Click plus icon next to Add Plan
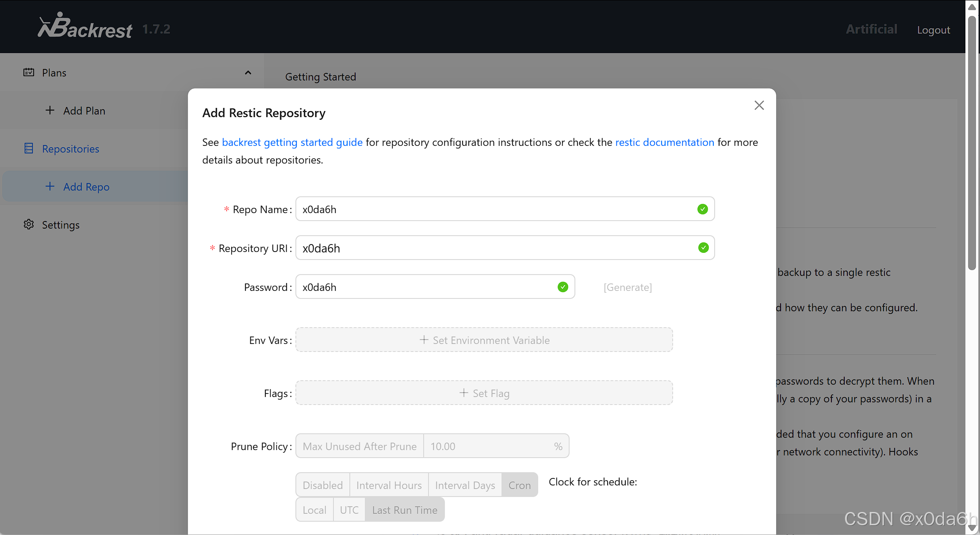This screenshot has height=535, width=980. pos(50,111)
